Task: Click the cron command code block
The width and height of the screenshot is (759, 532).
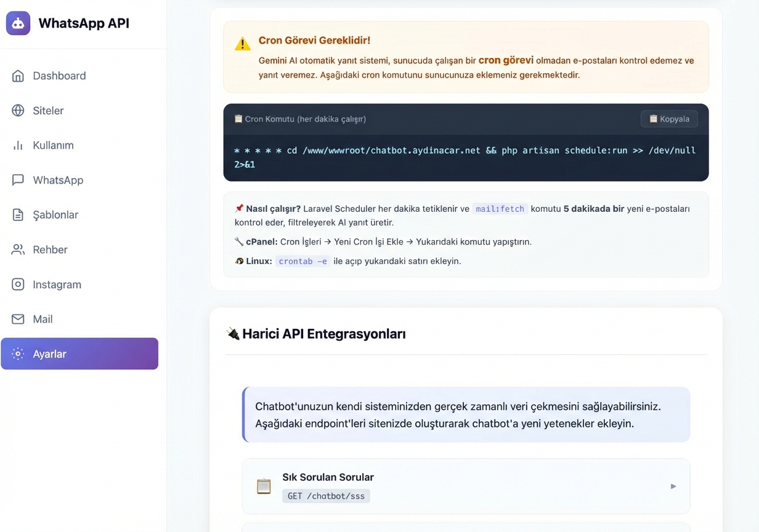Action: pyautogui.click(x=465, y=157)
